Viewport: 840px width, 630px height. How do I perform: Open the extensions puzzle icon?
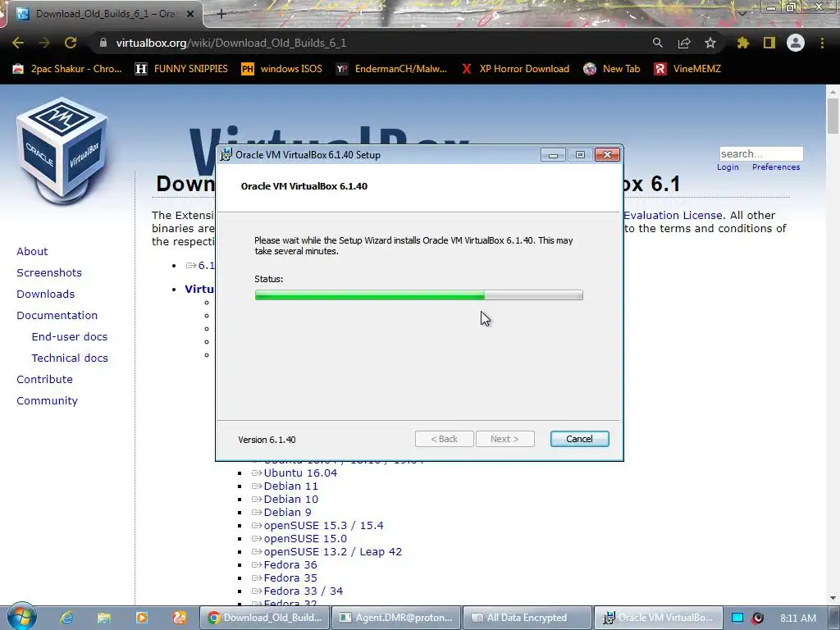[x=742, y=43]
